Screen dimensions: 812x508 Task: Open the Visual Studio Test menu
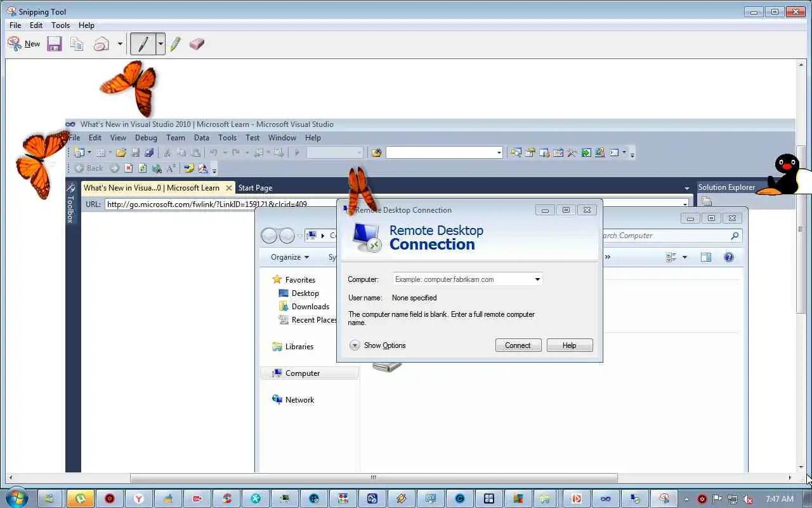click(x=252, y=137)
